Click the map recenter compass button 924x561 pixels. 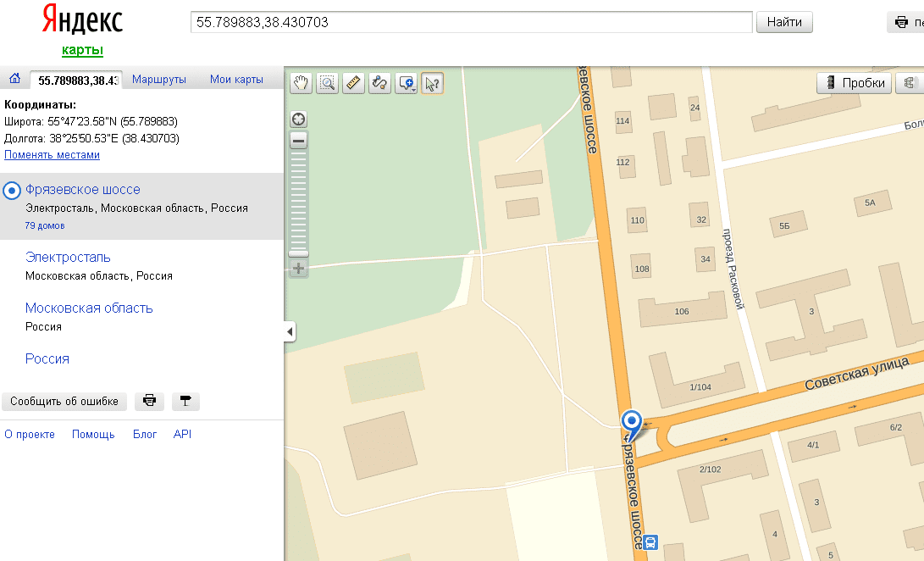[298, 119]
